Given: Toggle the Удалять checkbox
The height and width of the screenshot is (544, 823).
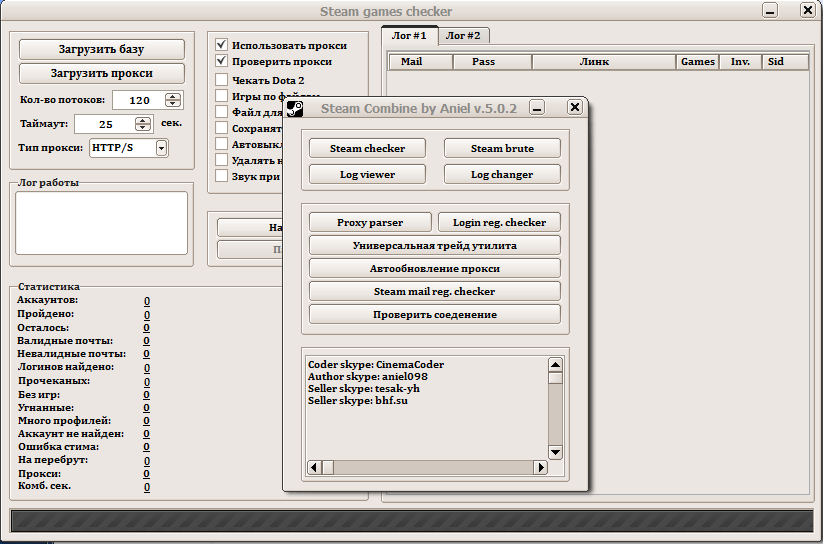Looking at the screenshot, I should point(221,160).
